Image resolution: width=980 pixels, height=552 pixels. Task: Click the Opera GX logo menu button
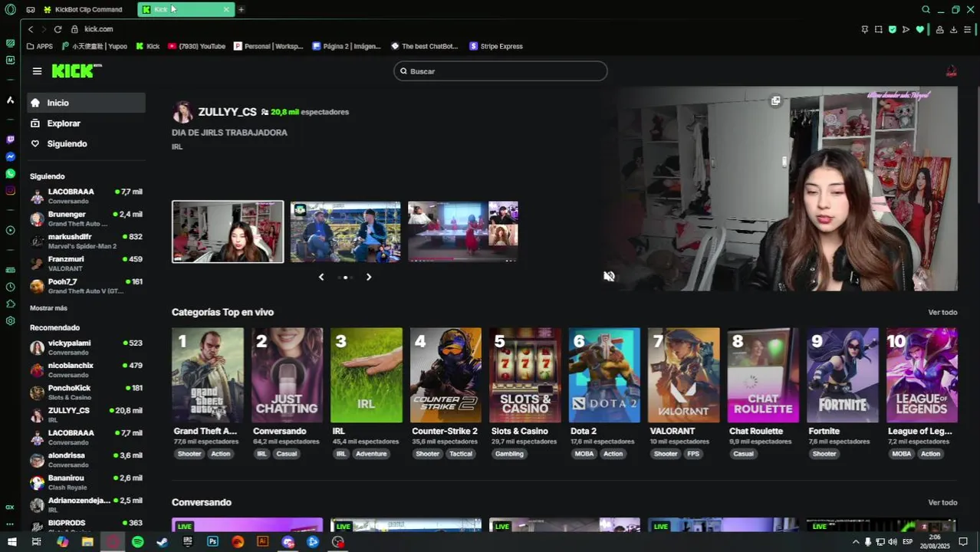click(10, 9)
